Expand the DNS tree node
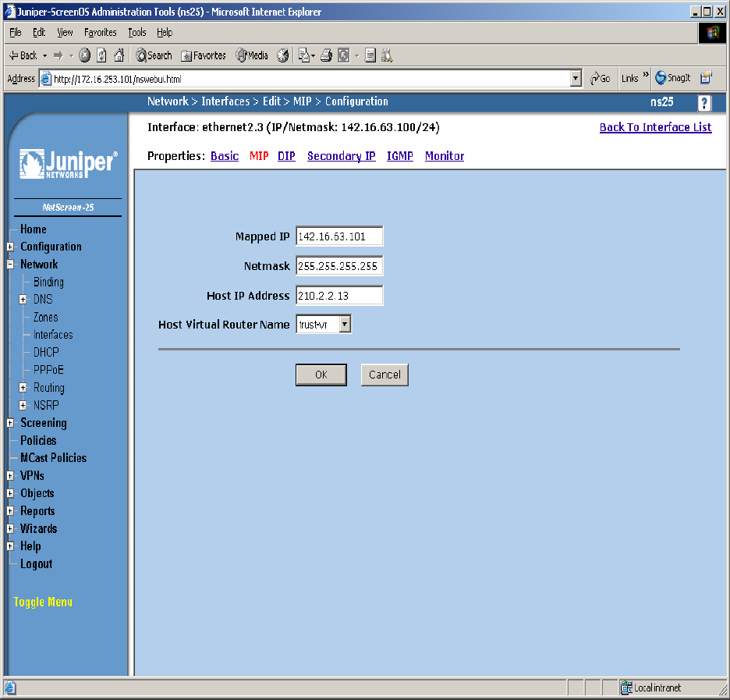Screen dimensions: 730x700 coord(23,300)
